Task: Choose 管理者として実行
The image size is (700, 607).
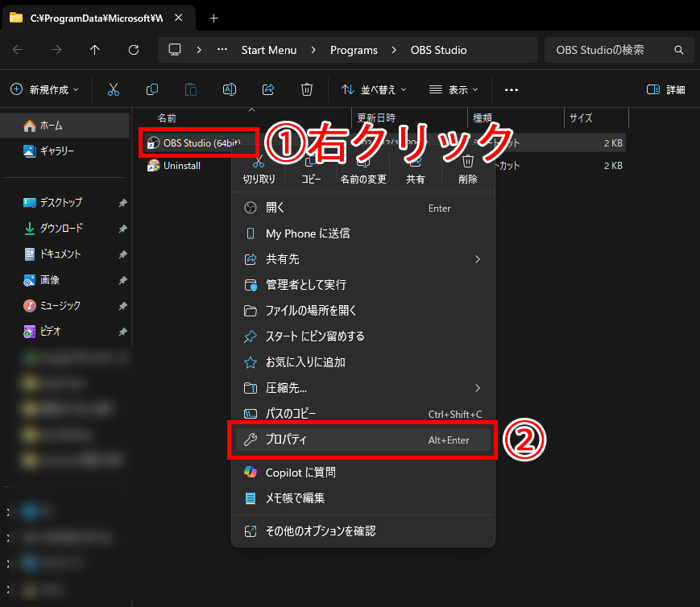Action: tap(363, 285)
